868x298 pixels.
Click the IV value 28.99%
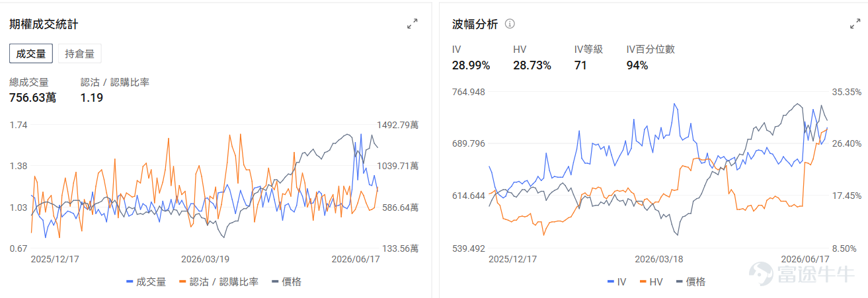pyautogui.click(x=471, y=65)
